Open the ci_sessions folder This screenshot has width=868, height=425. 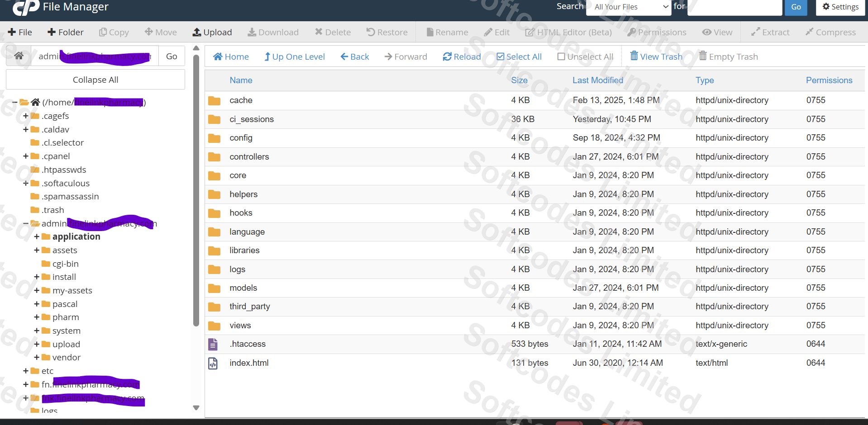coord(252,119)
